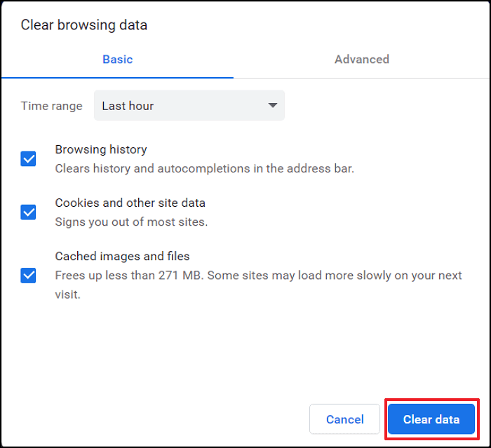491x448 pixels.
Task: Click the 'Time range' label
Action: pyautogui.click(x=52, y=106)
